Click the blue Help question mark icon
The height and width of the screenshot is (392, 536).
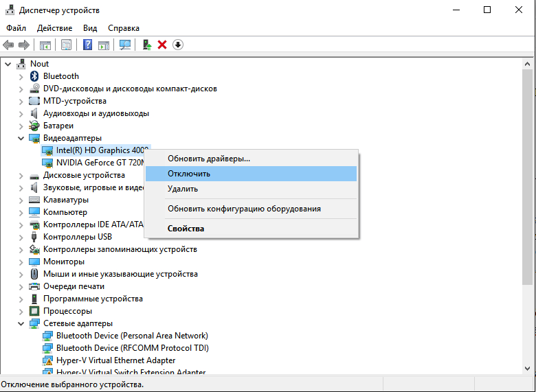[87, 45]
